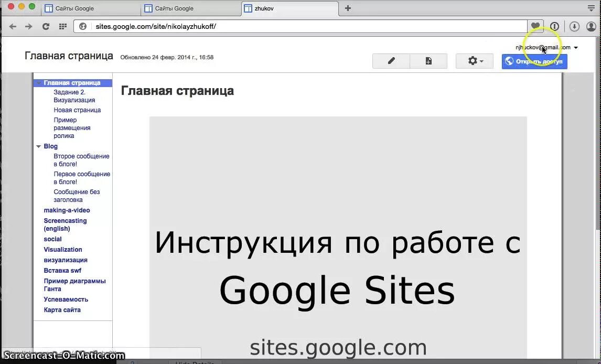Image resolution: width=601 pixels, height=364 pixels.
Task: Open the making-a-video page link
Action: coord(67,210)
